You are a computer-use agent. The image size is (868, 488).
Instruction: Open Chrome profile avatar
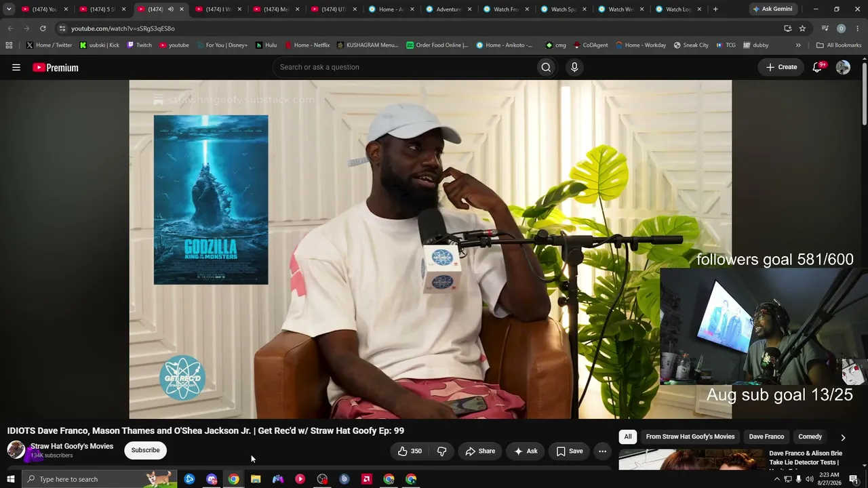tap(842, 28)
